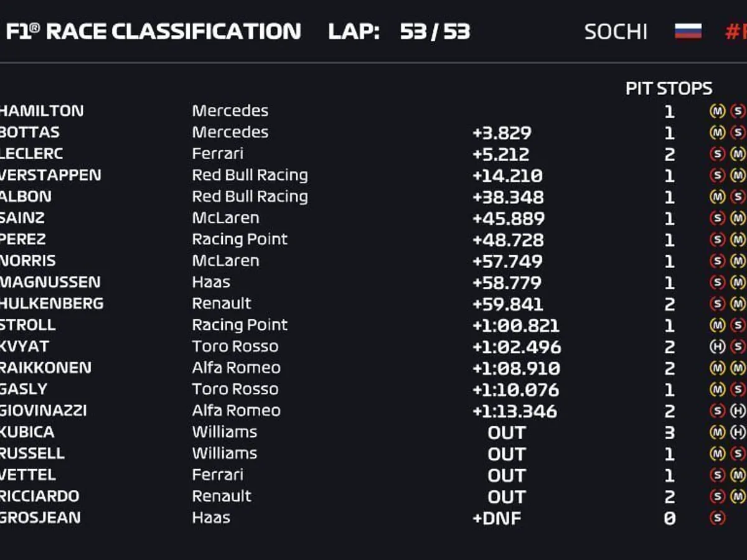The width and height of the screenshot is (747, 560).
Task: Click Ricciardo's OUT status
Action: 507,497
